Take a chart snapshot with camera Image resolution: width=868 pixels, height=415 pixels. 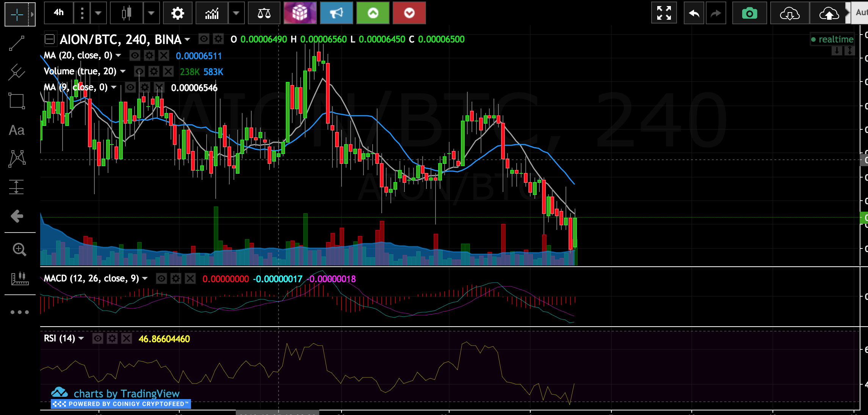[749, 13]
